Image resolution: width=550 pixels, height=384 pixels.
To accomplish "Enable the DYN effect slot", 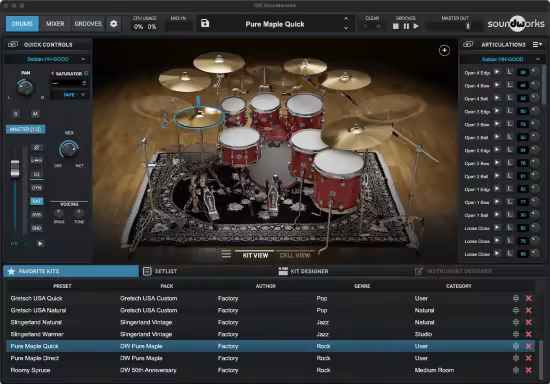I will click(x=36, y=188).
